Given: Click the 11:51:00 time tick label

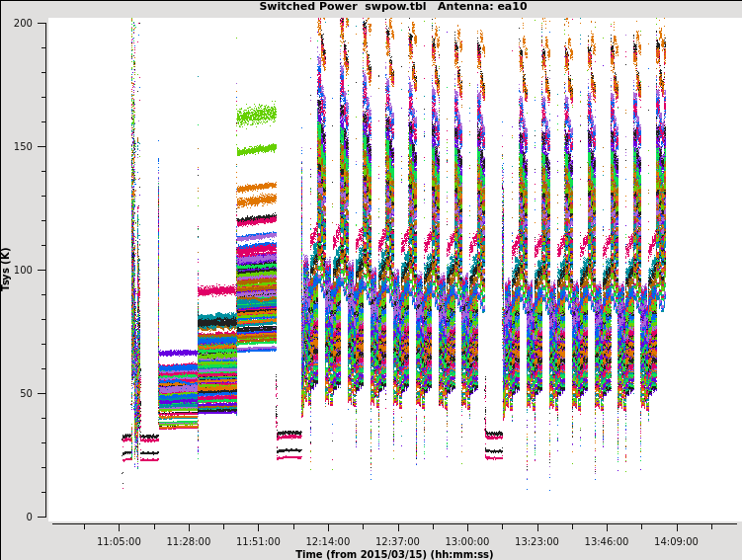Looking at the screenshot, I should (258, 541).
